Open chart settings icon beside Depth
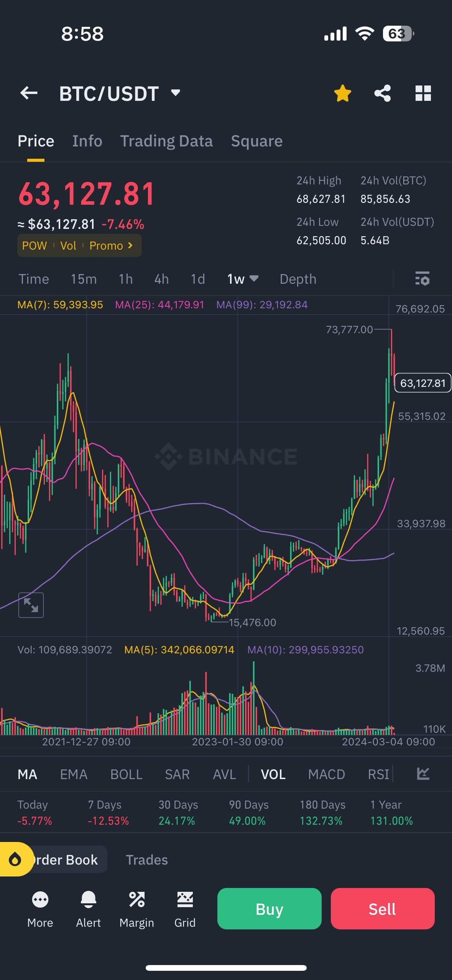 422,279
